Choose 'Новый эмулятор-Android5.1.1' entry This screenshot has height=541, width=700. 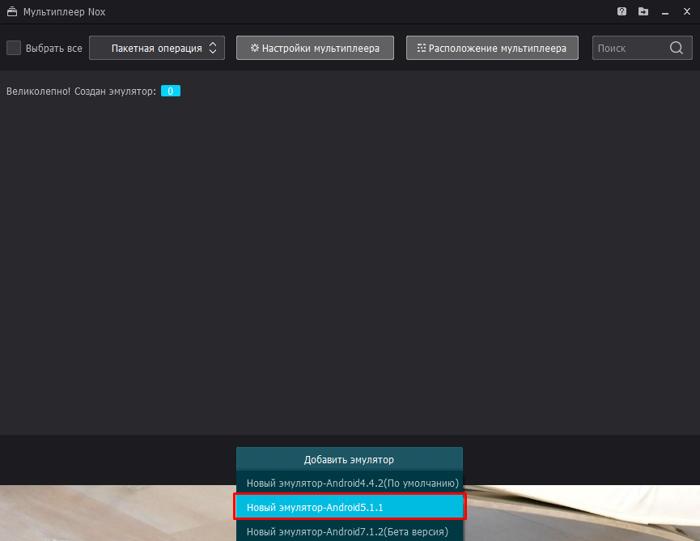click(x=349, y=507)
